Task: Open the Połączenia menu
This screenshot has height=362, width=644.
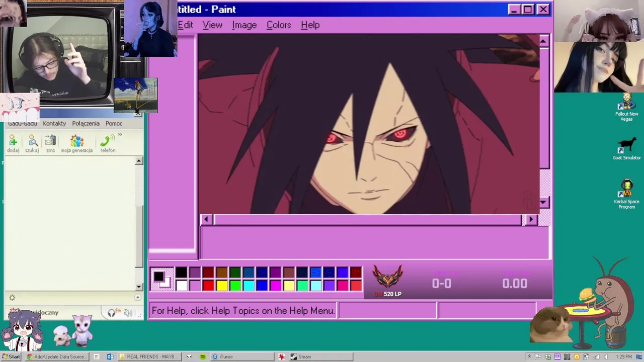Action: click(86, 123)
